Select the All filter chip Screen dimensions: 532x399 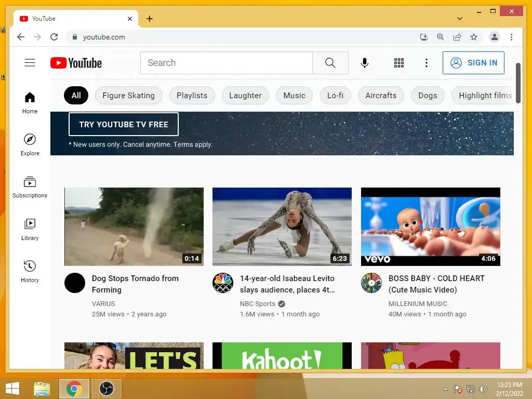pos(76,96)
